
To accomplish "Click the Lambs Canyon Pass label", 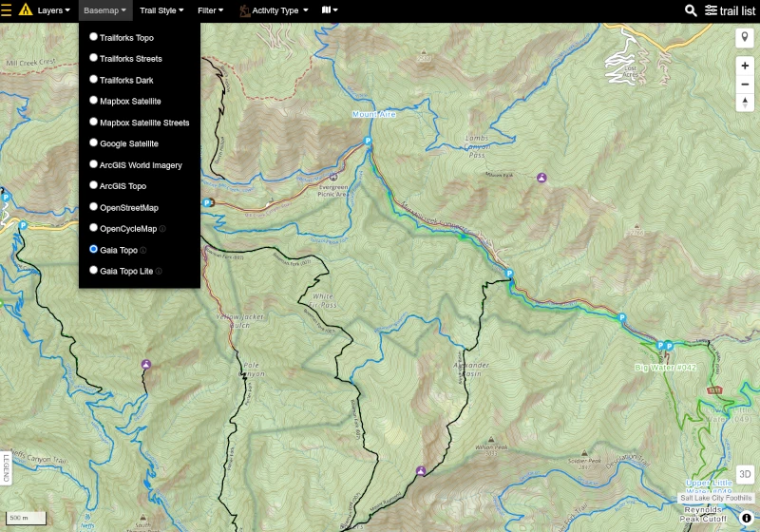I will pos(477,146).
